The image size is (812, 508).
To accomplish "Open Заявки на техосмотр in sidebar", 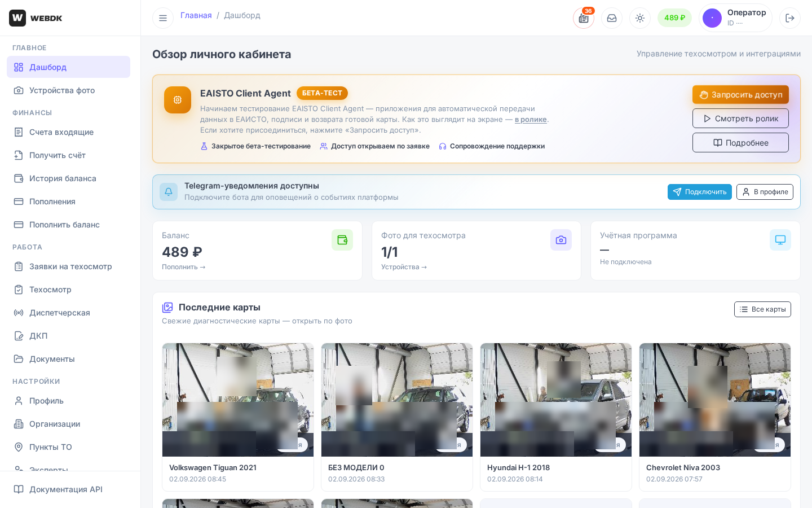I will [68, 266].
